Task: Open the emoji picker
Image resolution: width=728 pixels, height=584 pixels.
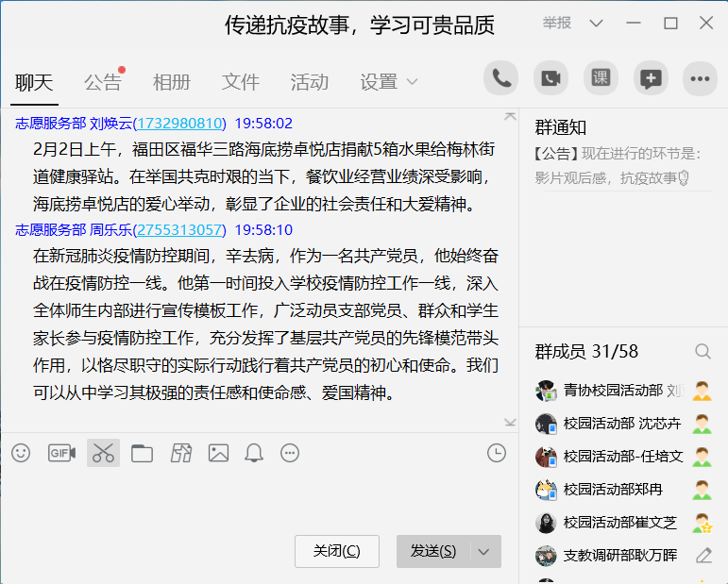Action: pyautogui.click(x=21, y=453)
